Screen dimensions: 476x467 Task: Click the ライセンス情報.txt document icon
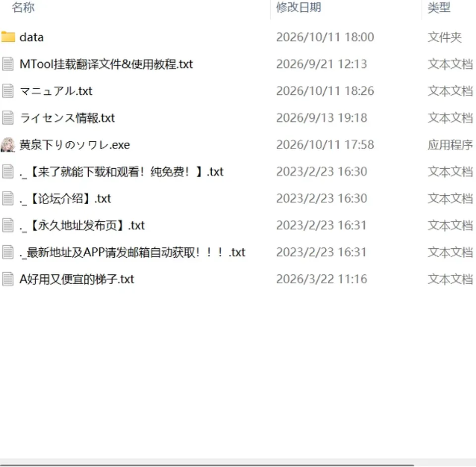[x=8, y=117]
